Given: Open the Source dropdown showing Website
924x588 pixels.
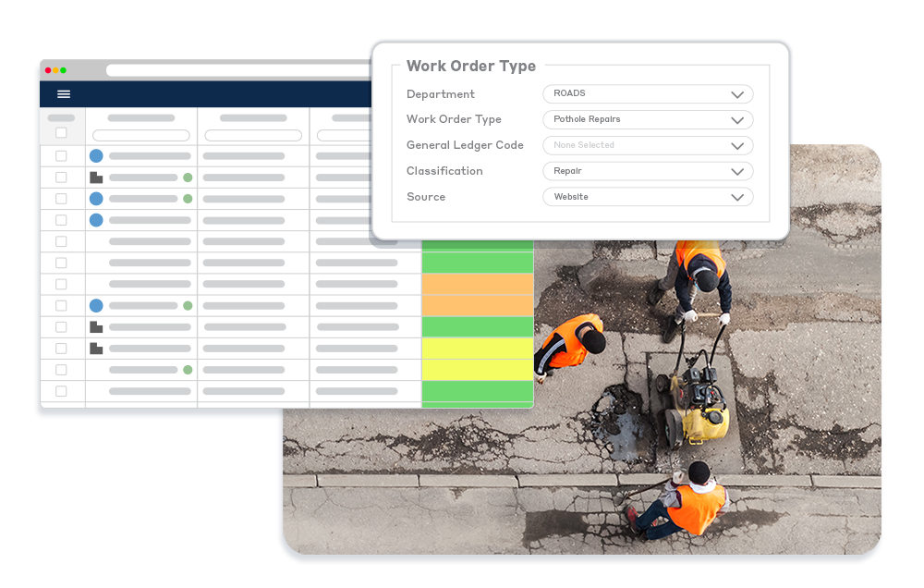Looking at the screenshot, I should 648,197.
